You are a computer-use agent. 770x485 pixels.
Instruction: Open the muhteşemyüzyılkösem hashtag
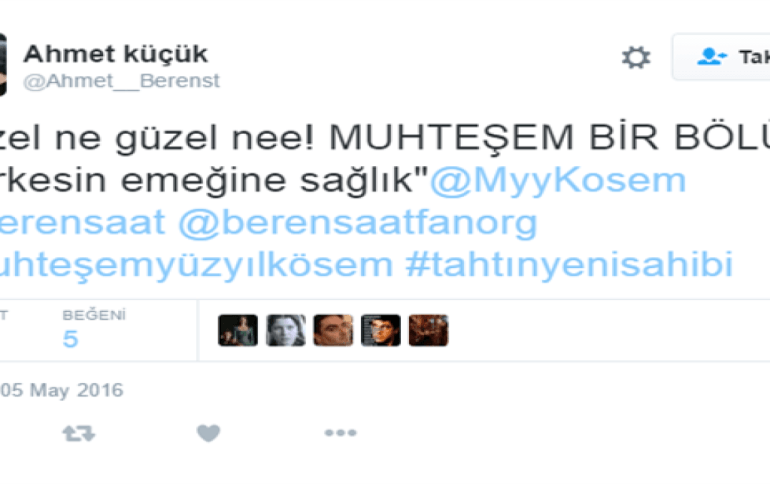click(x=196, y=265)
